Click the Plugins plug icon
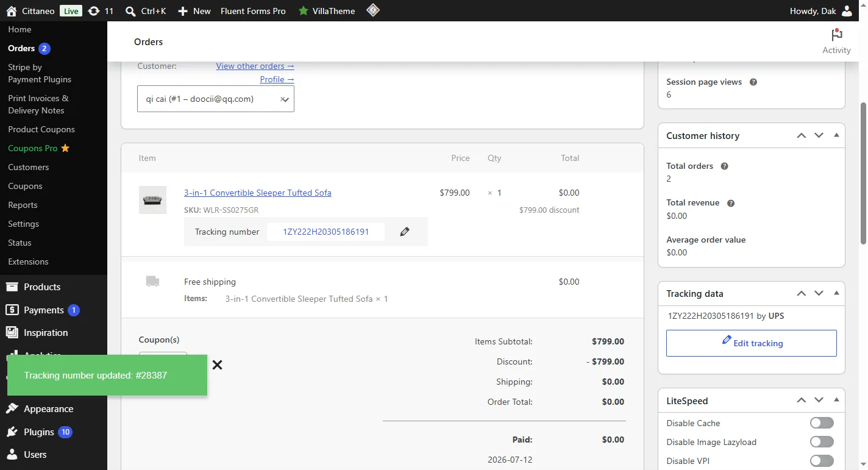The height and width of the screenshot is (470, 868). click(x=12, y=432)
